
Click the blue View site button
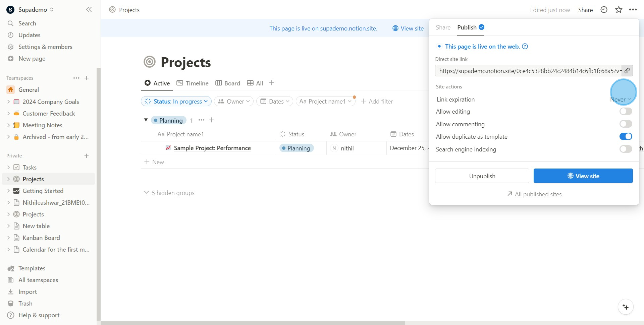[583, 176]
